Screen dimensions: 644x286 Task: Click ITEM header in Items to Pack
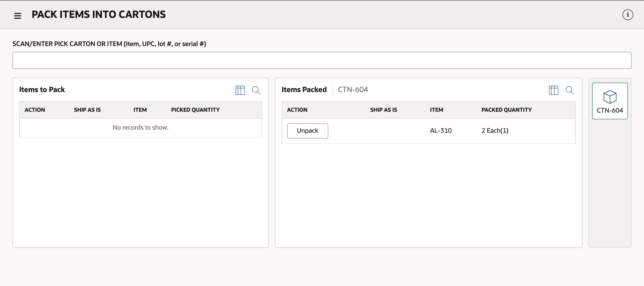point(140,110)
